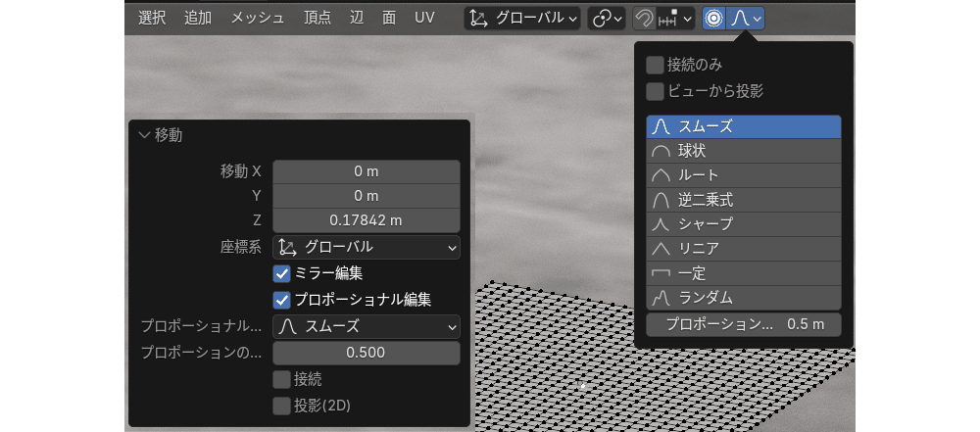Select the 球状 falloff
Screen dimensions: 980x432
[x=744, y=151]
